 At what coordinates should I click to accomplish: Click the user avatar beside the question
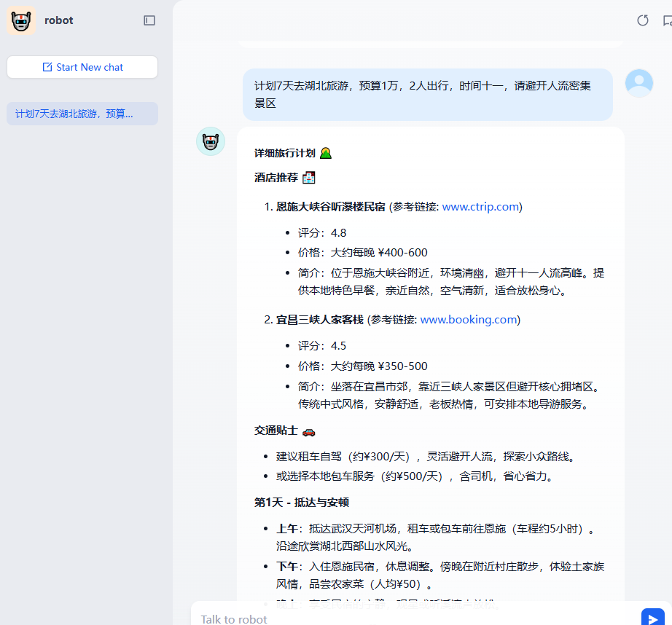pos(639,83)
